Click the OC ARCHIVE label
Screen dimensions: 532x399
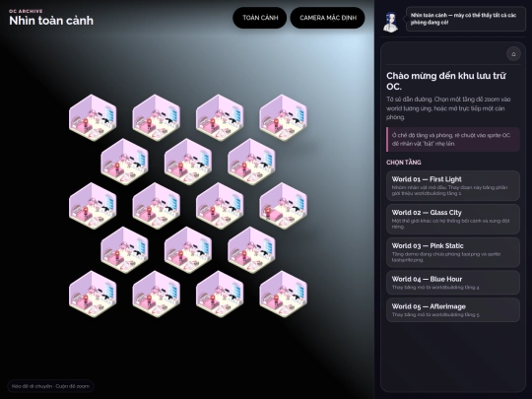tap(26, 11)
